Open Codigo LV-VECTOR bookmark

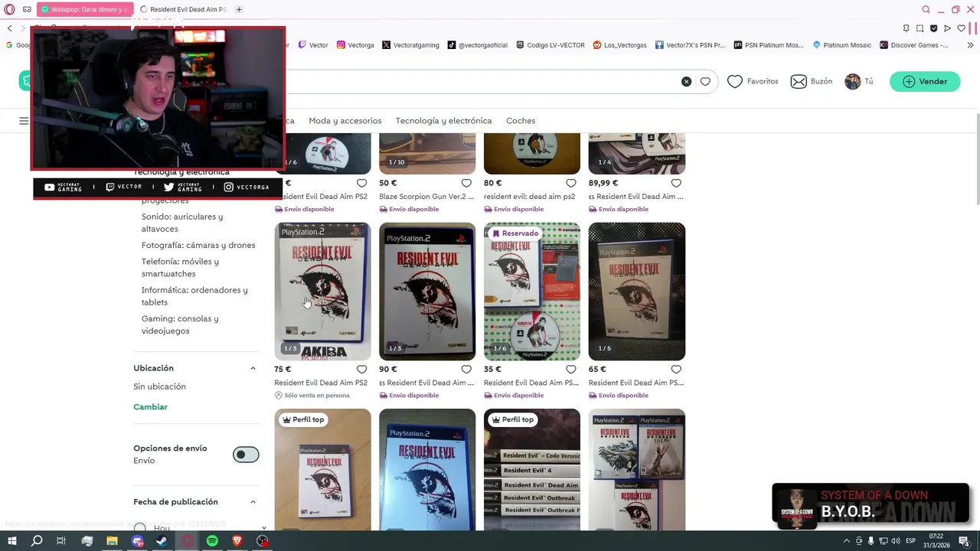(551, 45)
